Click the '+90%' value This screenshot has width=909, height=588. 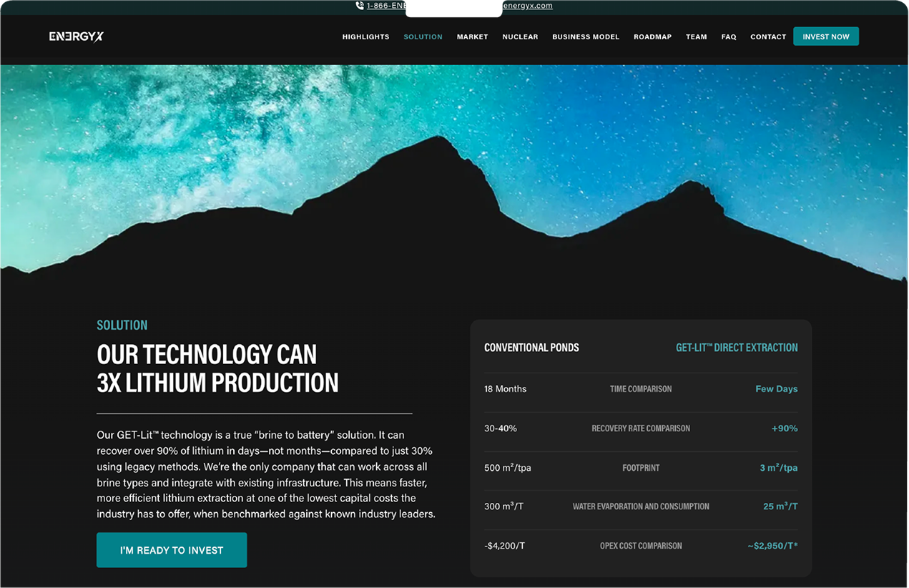(785, 428)
